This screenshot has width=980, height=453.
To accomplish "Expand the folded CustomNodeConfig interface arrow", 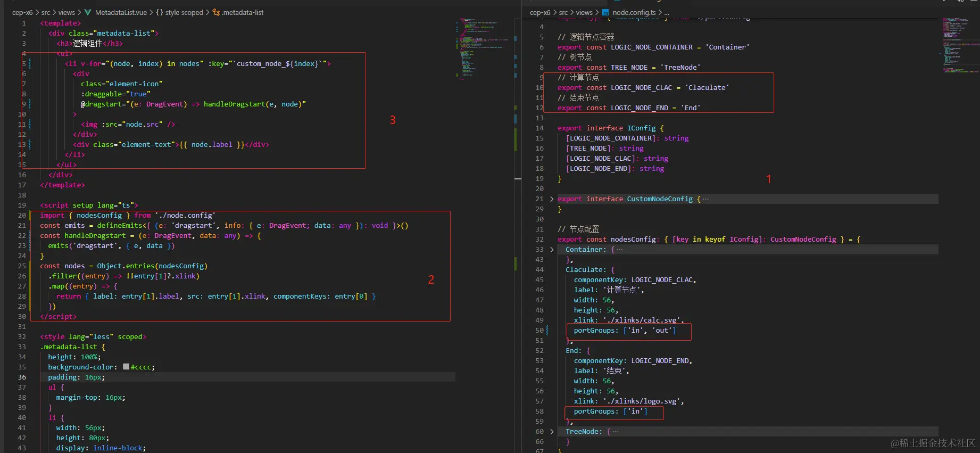I will pos(552,199).
